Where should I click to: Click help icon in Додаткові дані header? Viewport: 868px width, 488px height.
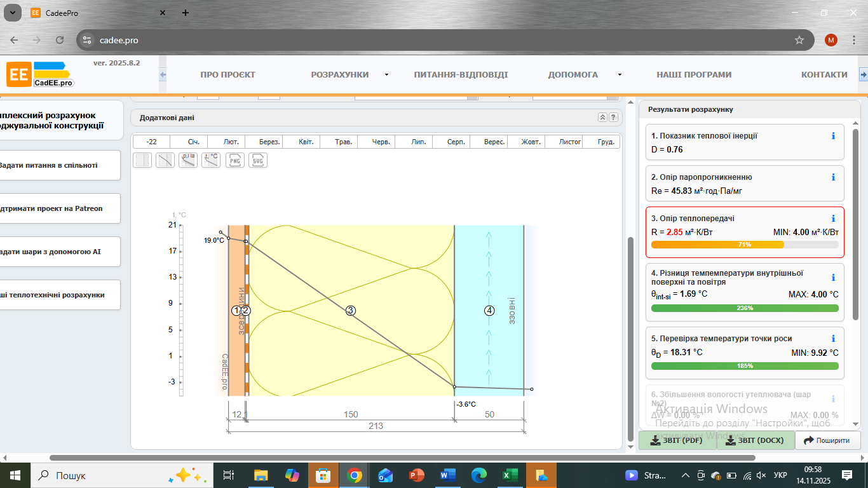tap(613, 118)
